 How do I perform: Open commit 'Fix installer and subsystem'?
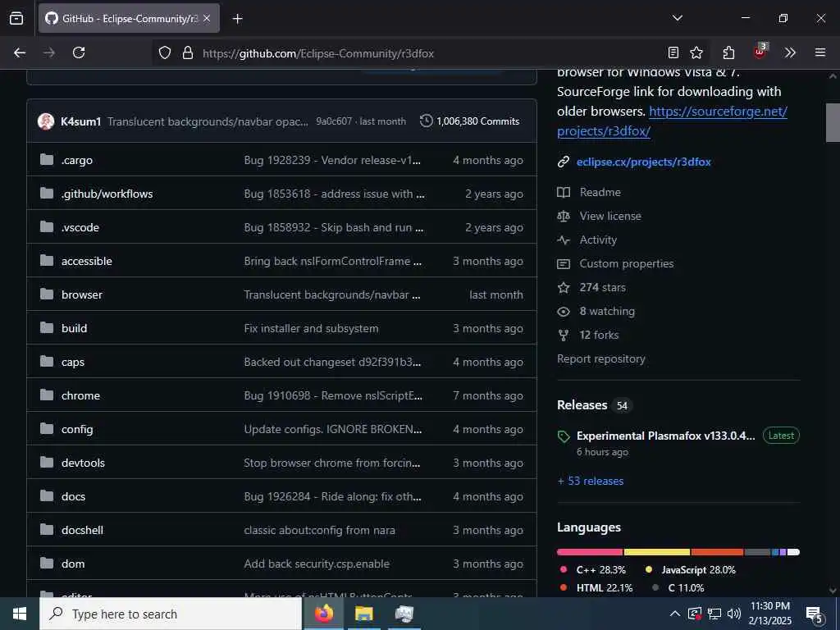pyautogui.click(x=311, y=328)
